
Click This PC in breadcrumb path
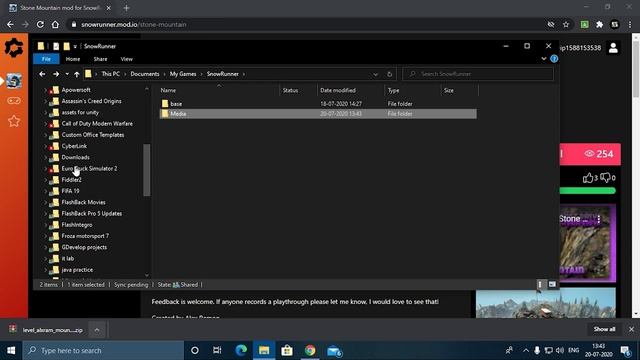point(111,74)
